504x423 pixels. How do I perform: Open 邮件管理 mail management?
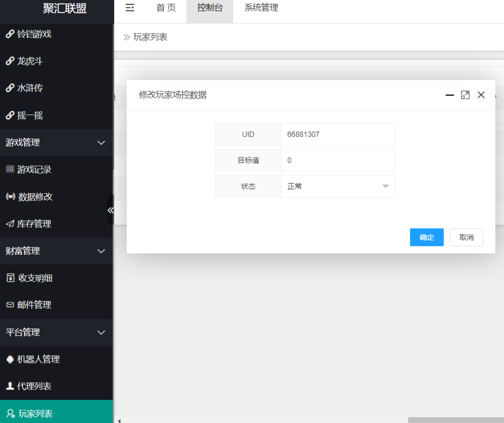tap(31, 304)
